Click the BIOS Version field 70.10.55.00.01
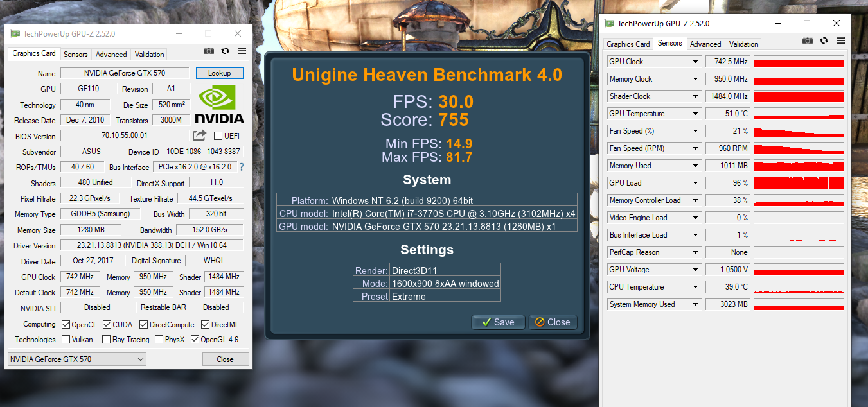 [125, 135]
